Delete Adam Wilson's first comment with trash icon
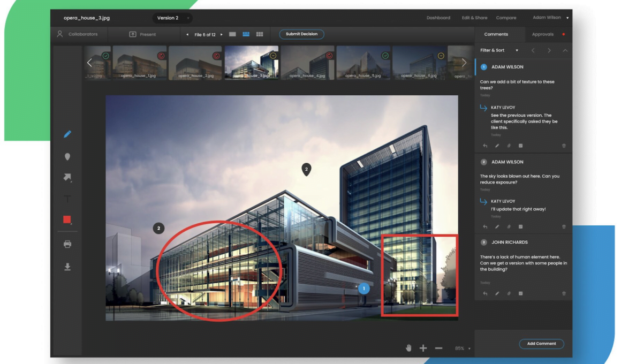The width and height of the screenshot is (621, 364). tap(564, 146)
